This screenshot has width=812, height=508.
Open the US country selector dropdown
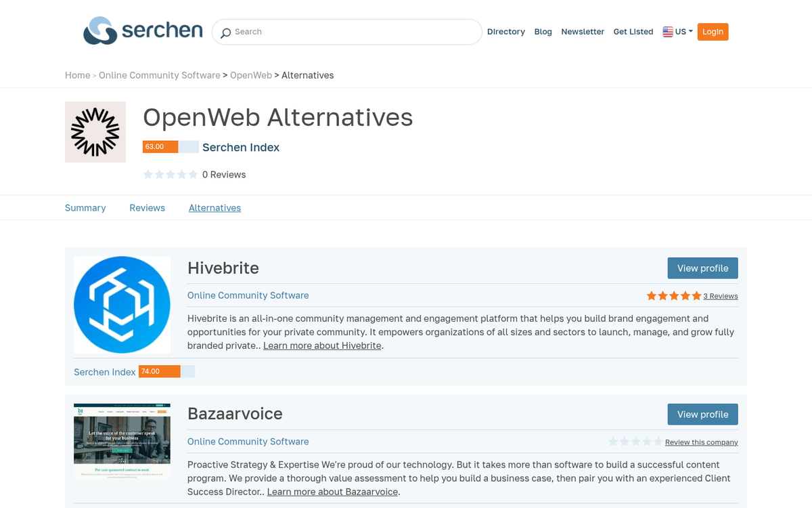click(x=677, y=31)
